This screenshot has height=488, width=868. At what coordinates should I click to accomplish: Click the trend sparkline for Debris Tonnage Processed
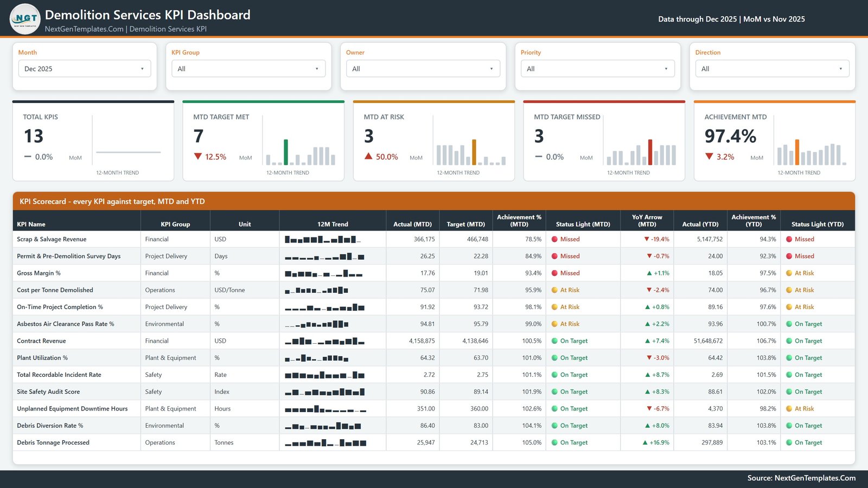tap(325, 442)
